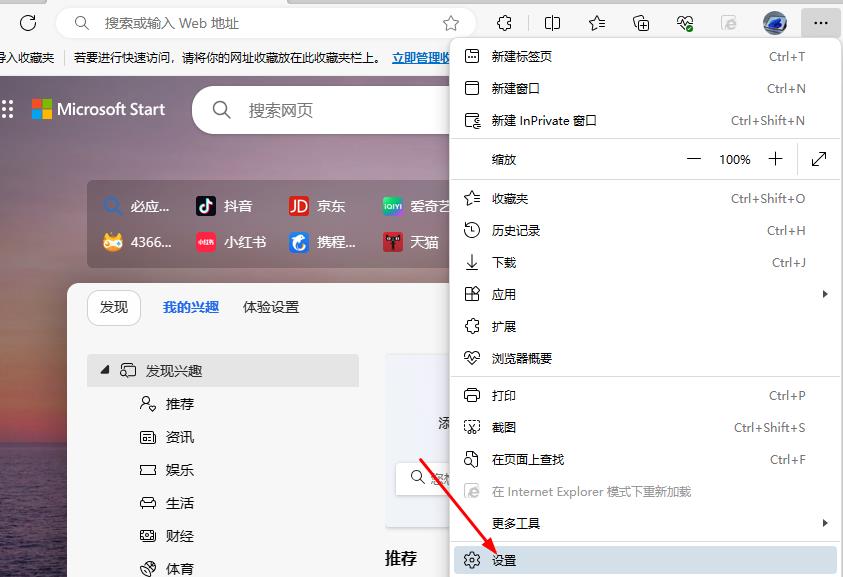Screen dimensions: 843x577
Task: Open 扩展 from the menu
Action: point(645,326)
